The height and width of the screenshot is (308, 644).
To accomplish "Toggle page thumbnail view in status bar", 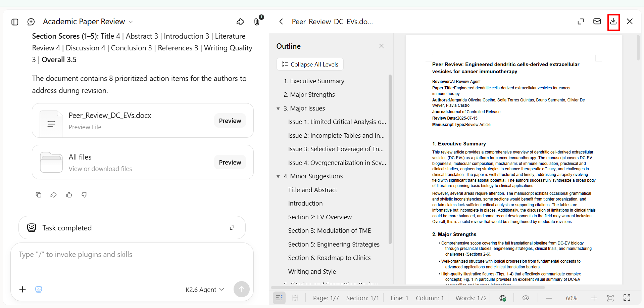I will (295, 298).
